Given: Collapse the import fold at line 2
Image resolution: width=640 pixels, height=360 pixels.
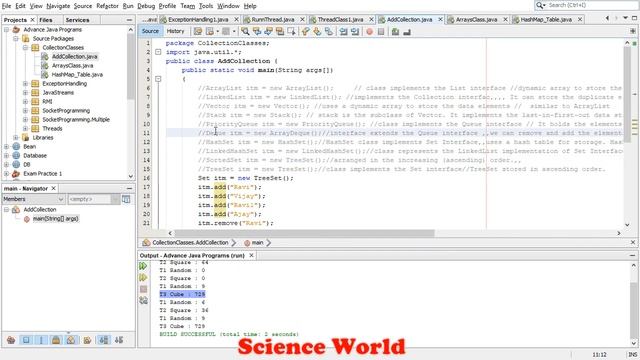Looking at the screenshot, I should click(x=158, y=52).
